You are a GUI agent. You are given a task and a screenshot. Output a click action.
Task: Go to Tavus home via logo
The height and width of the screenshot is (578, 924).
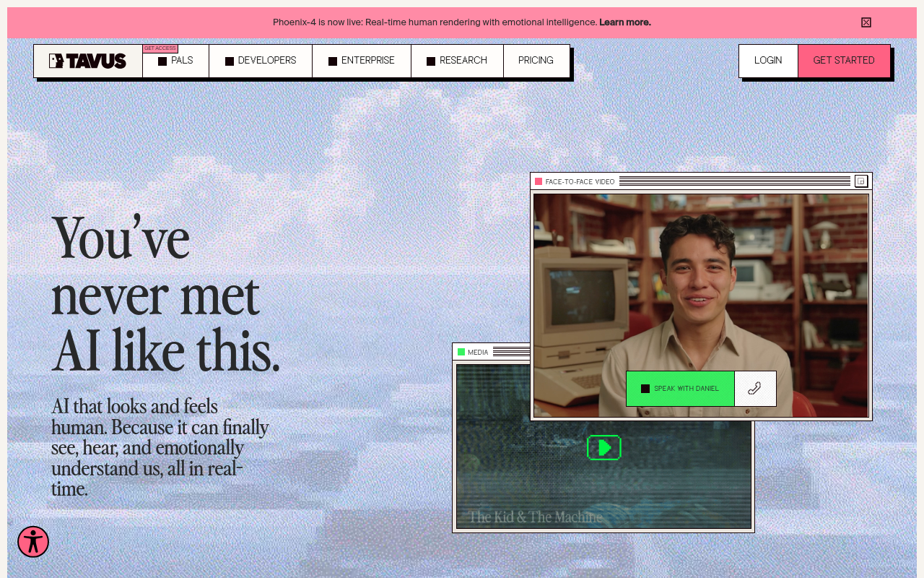tap(88, 61)
